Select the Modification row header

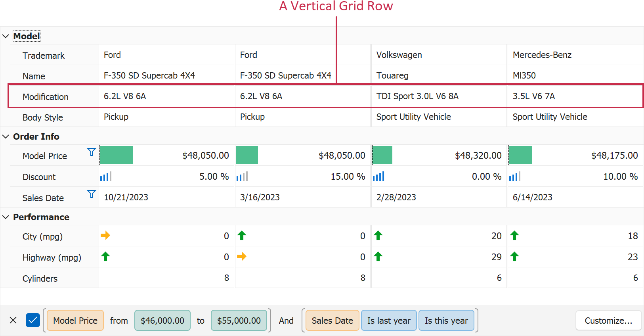point(46,97)
